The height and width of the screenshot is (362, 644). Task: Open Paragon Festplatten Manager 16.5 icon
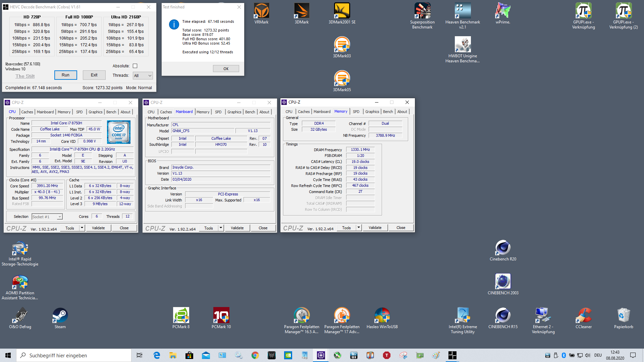pos(302,320)
